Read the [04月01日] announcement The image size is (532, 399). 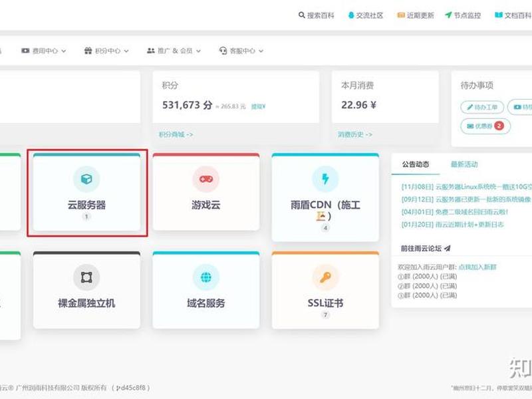tap(455, 212)
